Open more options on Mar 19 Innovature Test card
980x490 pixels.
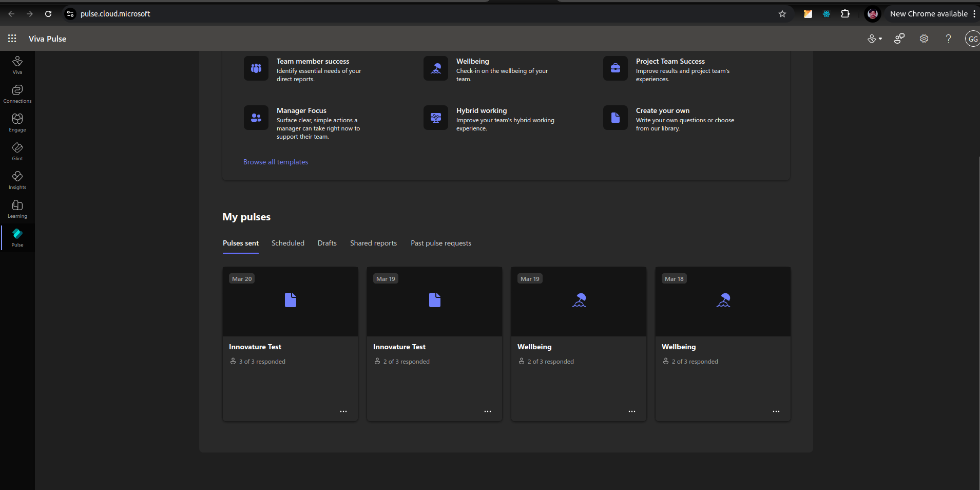click(x=488, y=411)
